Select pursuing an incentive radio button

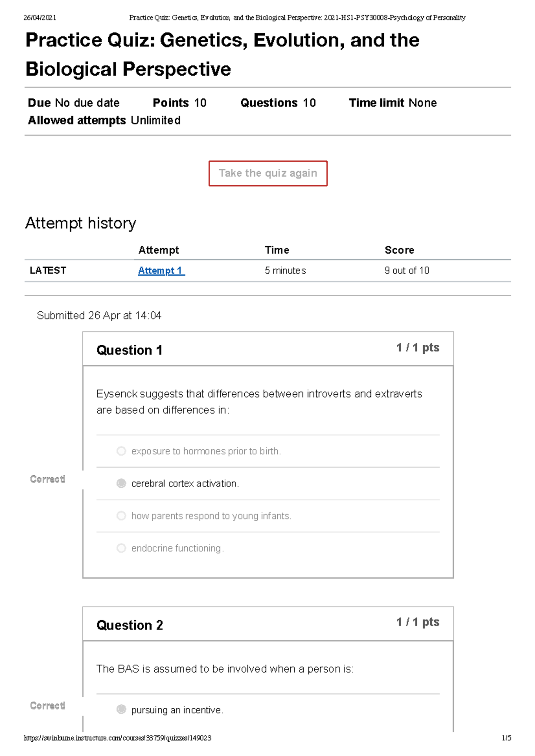coord(121,709)
